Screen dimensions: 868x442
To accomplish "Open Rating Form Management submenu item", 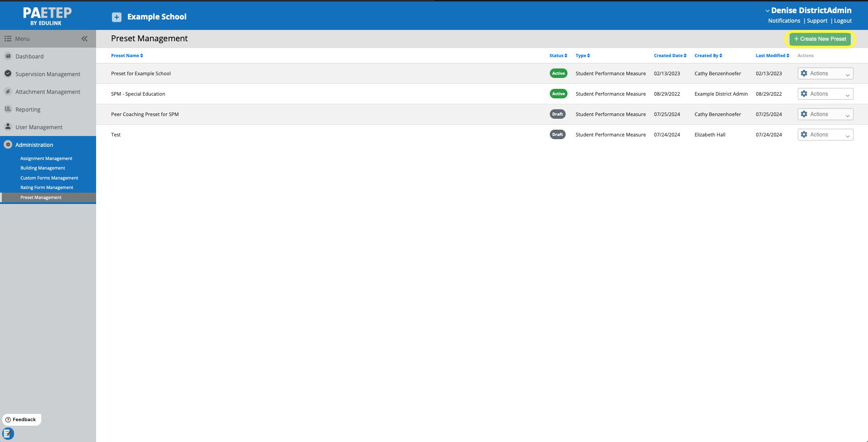I will [47, 188].
